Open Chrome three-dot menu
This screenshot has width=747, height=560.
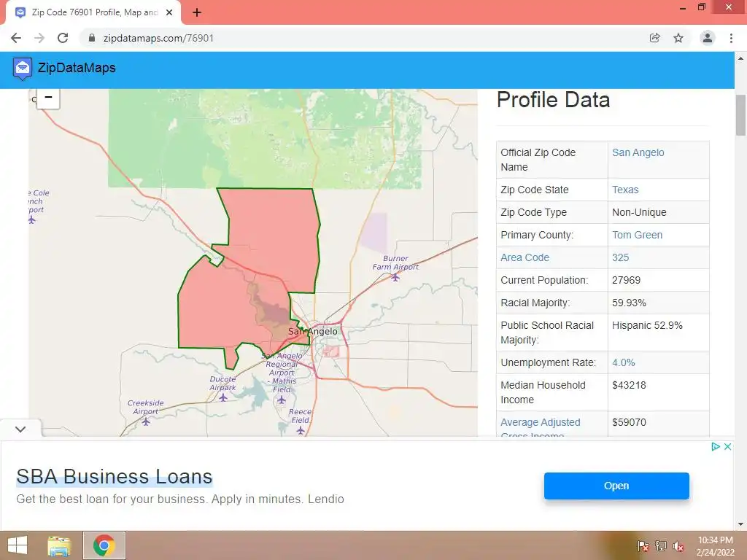tap(731, 38)
